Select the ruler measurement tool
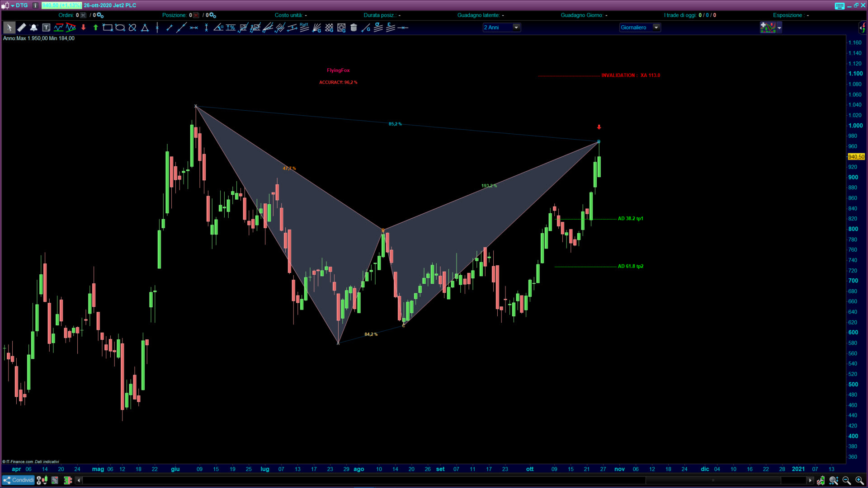The image size is (868, 488). (21, 28)
